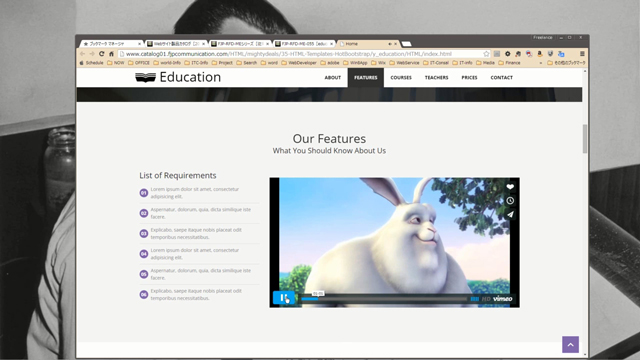640x360 pixels.
Task: Switch to the ブックマーク マネージャ tab
Action: (110, 44)
